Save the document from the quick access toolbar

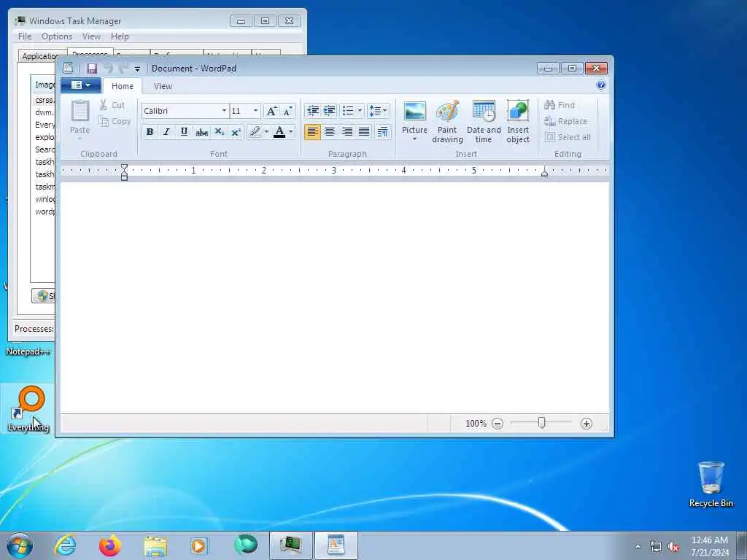[92, 69]
